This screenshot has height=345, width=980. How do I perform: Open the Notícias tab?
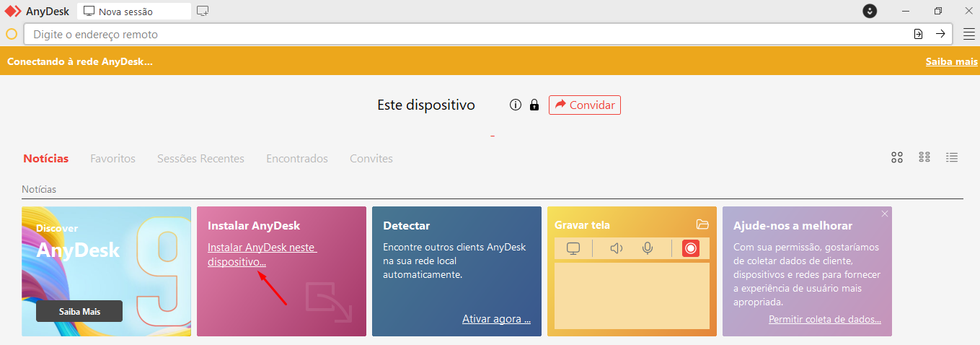tap(45, 158)
